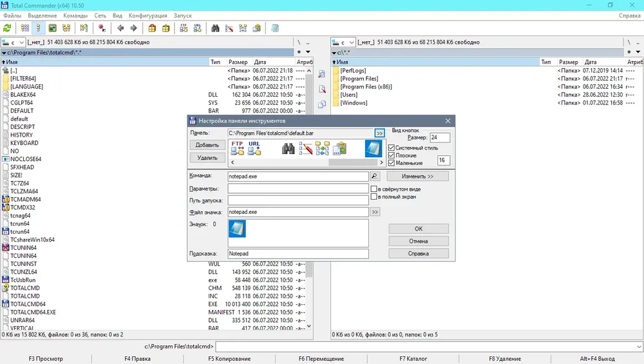Open the Команды menu
This screenshot has width=644, height=364.
pyautogui.click(x=75, y=15)
